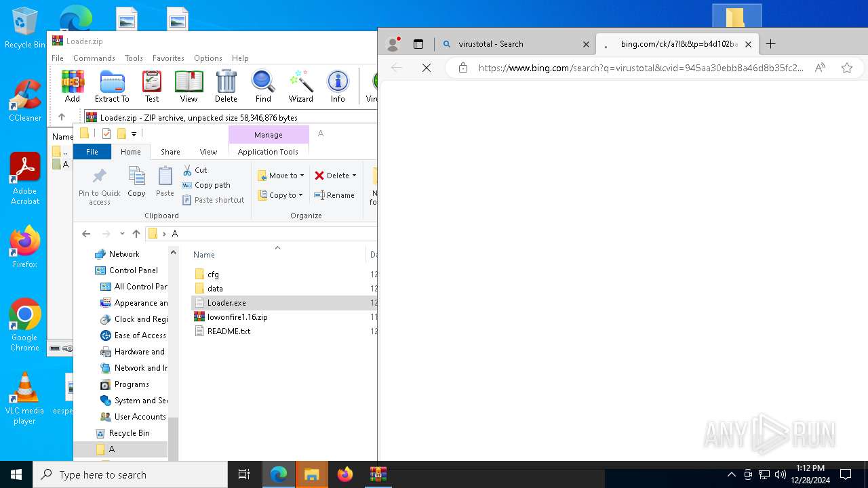Screen dimensions: 868x488
Task: Open Firefox from the taskbar
Action: 345,474
